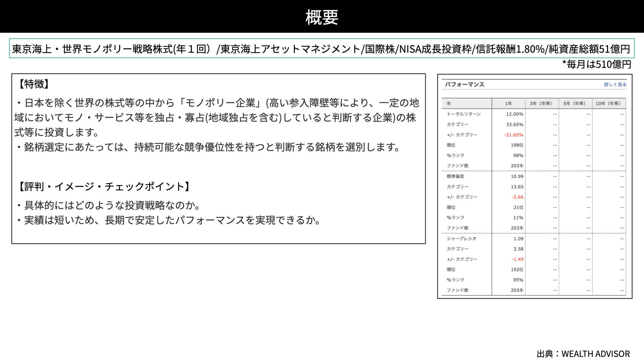
Task: Click the red -2.66 value
Action: coord(518,197)
